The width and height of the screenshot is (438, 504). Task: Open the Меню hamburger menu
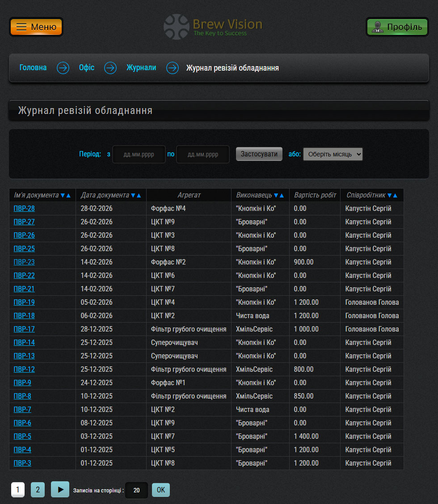click(x=36, y=27)
